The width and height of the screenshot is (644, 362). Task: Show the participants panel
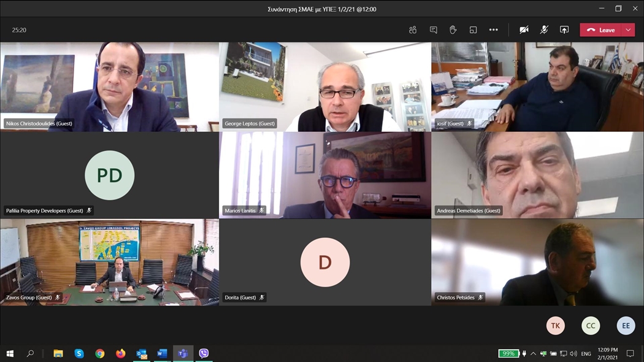tap(413, 30)
